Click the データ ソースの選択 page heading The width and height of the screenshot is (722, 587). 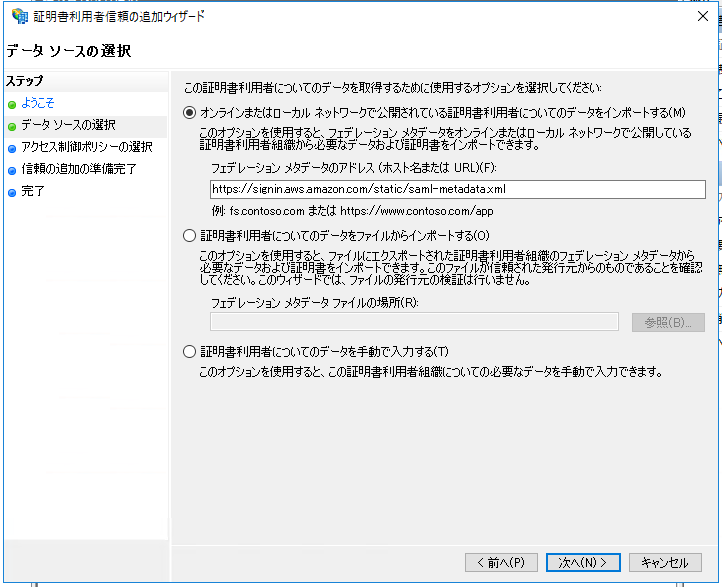pos(69,51)
